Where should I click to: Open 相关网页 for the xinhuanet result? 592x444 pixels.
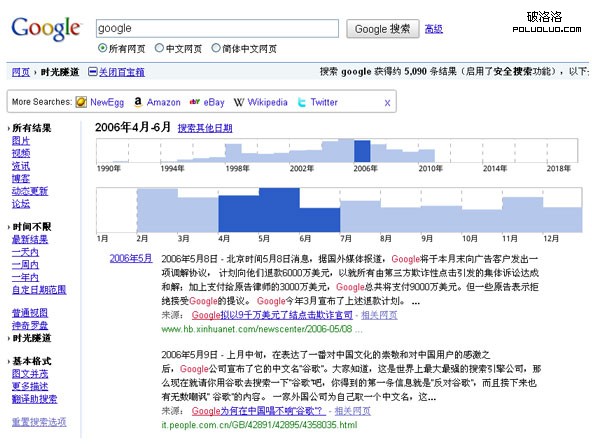[379, 315]
